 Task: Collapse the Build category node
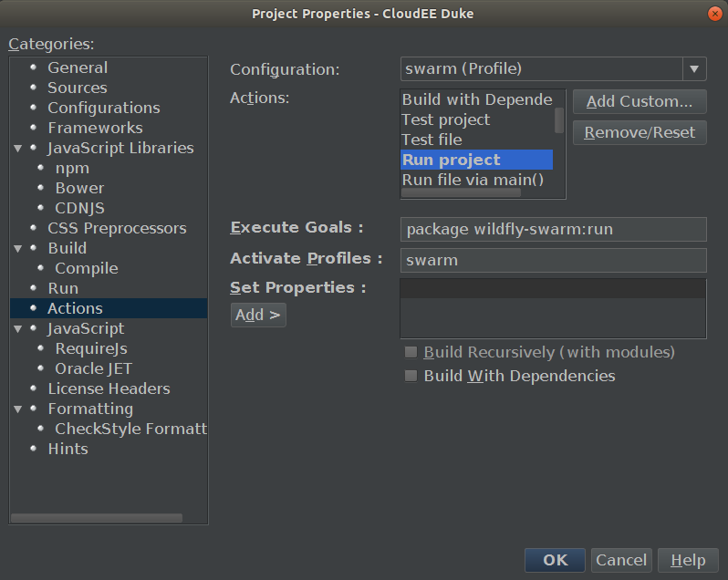coord(17,248)
